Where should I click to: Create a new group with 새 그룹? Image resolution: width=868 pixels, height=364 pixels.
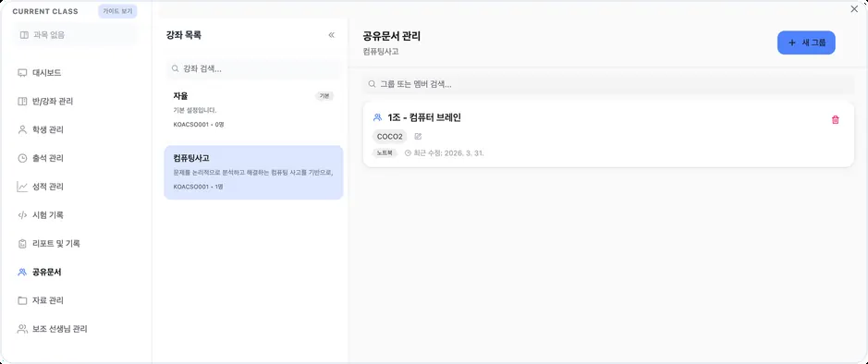click(x=806, y=42)
